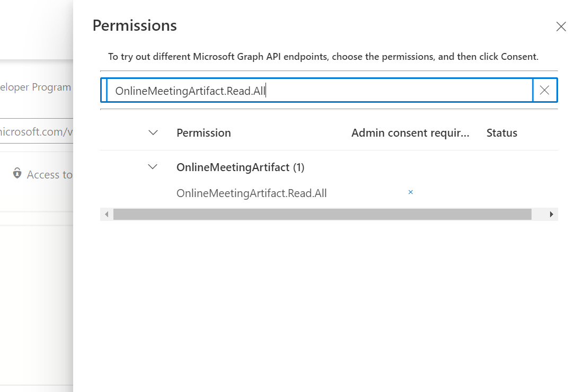Select the OnlineMeetingArtifact.Read.All permission row
The height and width of the screenshot is (392, 584).
[x=252, y=193]
